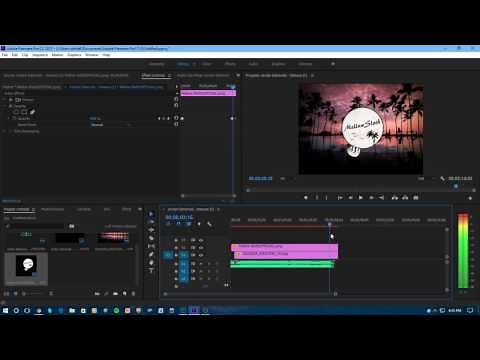Create 4-point polygon mask under Opacity
The height and width of the screenshot is (360, 480).
[x=24, y=112]
